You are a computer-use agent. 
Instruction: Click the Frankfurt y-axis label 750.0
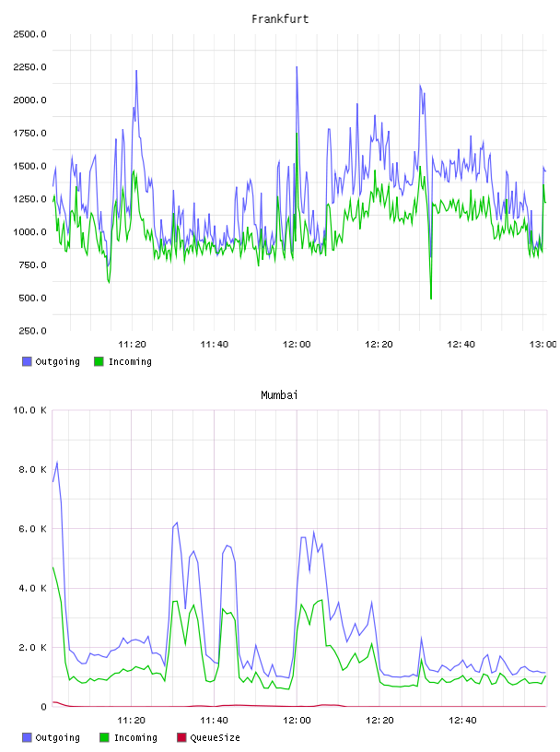[32, 265]
